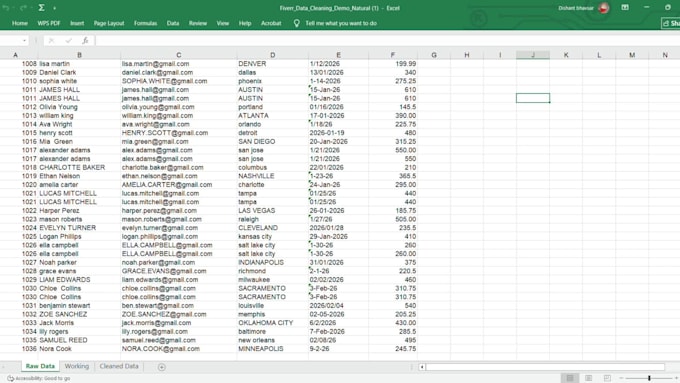Select column C header
This screenshot has width=680, height=383.
179,55
